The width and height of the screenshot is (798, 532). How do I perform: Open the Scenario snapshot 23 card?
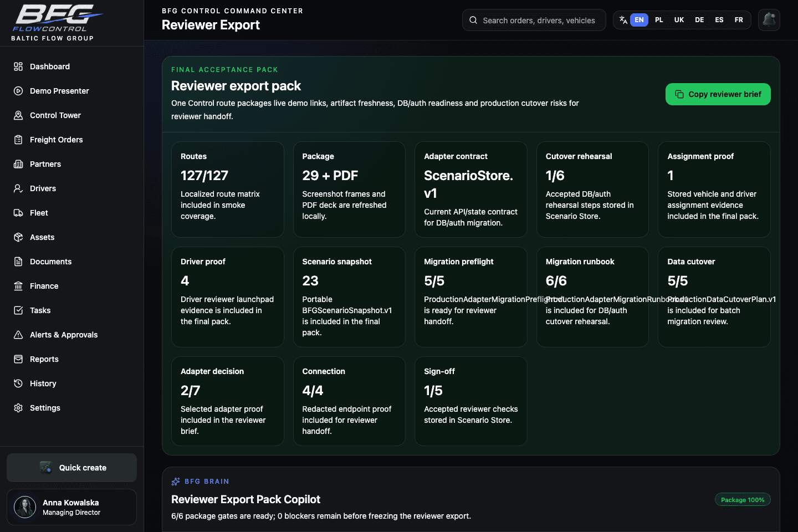tap(349, 297)
